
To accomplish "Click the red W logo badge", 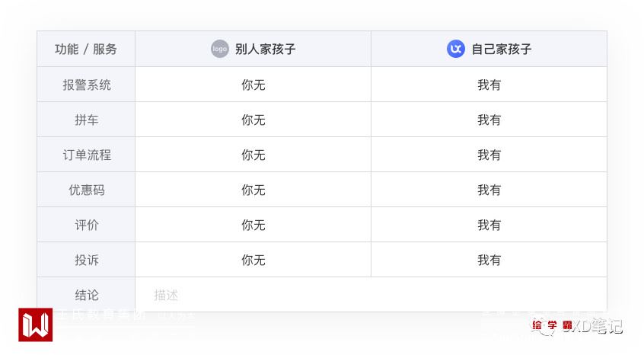I will point(35,325).
